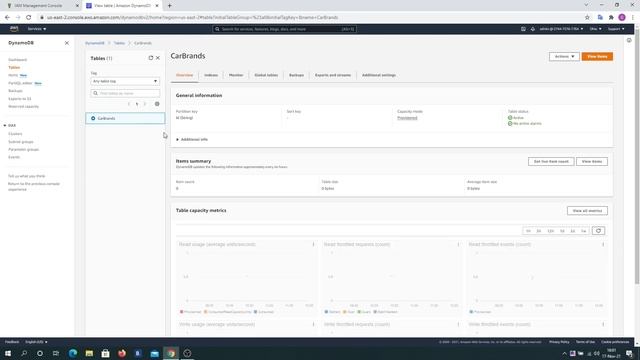Focus the AWS services search box
The height and width of the screenshot is (360, 640).
tap(284, 29)
